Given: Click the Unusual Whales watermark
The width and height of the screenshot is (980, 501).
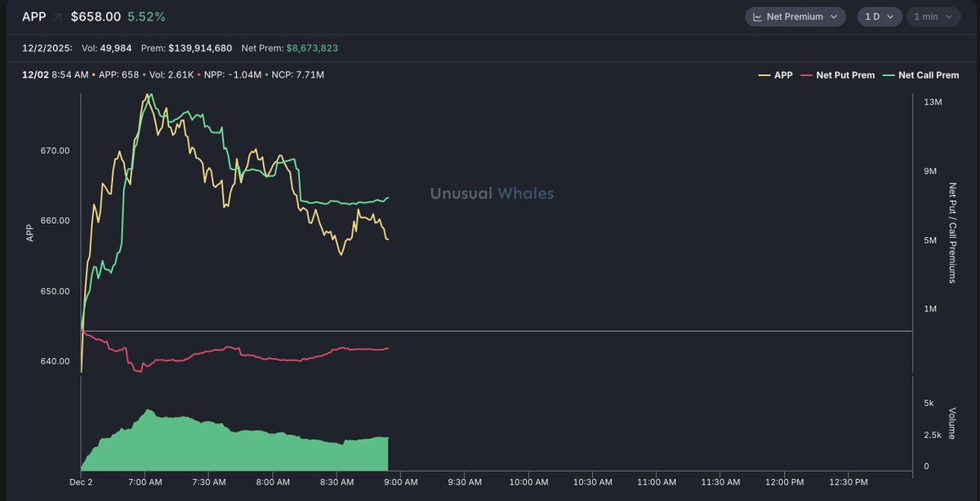Looking at the screenshot, I should tap(492, 194).
